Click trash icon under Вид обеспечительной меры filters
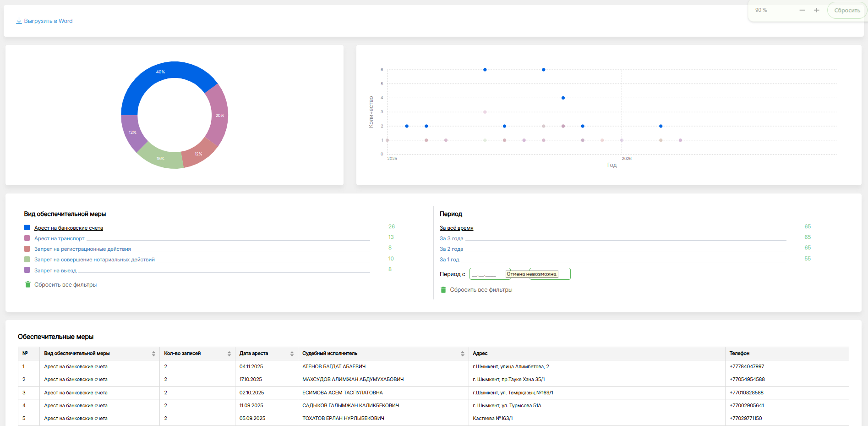The height and width of the screenshot is (426, 868). pyautogui.click(x=27, y=285)
